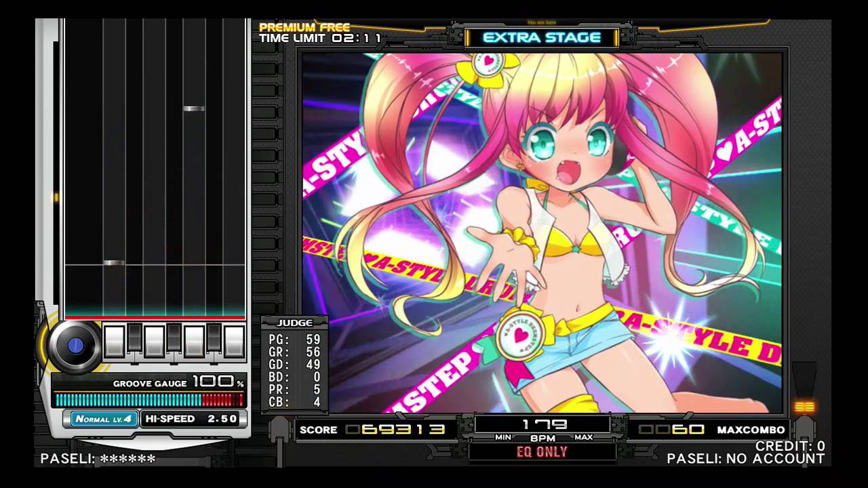
Task: Click the PG: 59 judge row
Action: (x=295, y=340)
